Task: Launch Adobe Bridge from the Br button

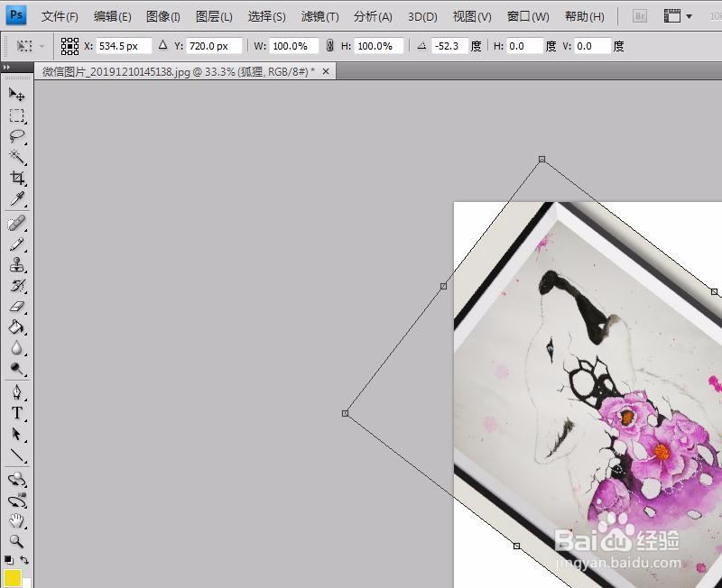Action: click(x=639, y=16)
